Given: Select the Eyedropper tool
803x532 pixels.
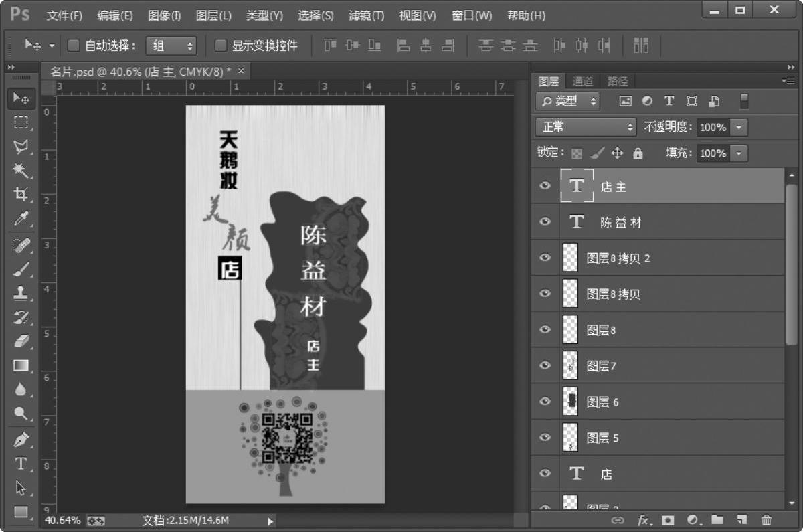Looking at the screenshot, I should click(x=21, y=218).
